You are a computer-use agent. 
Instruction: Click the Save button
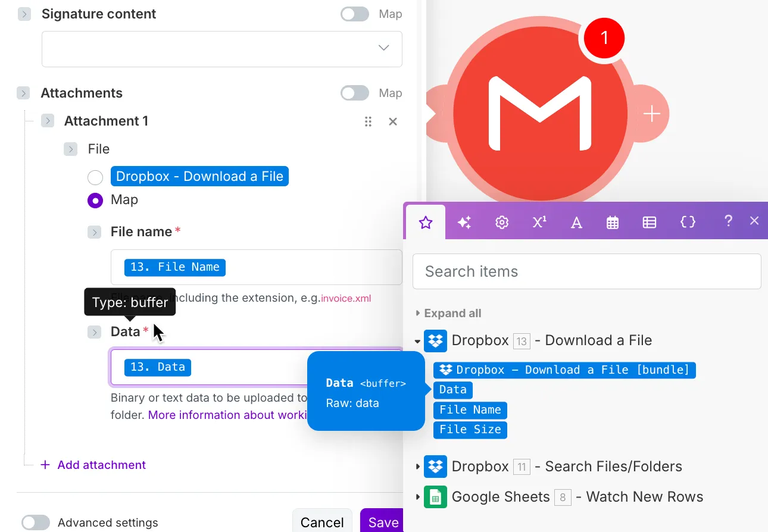383,522
